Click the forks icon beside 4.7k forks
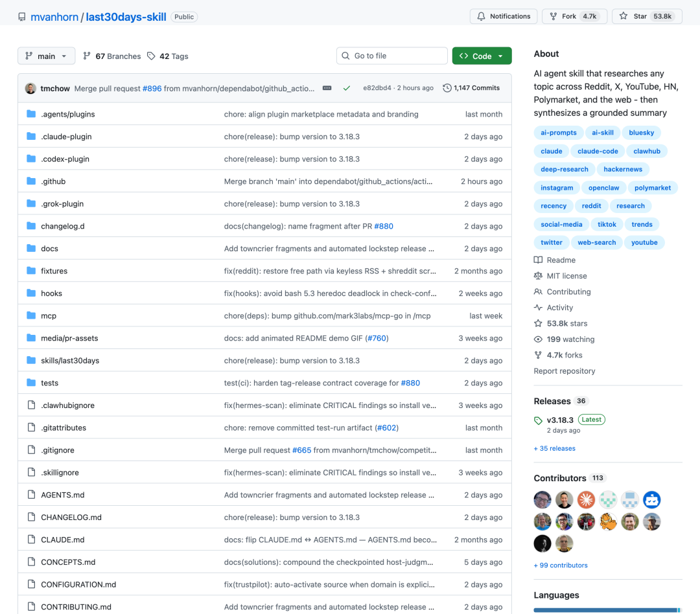 (x=539, y=355)
